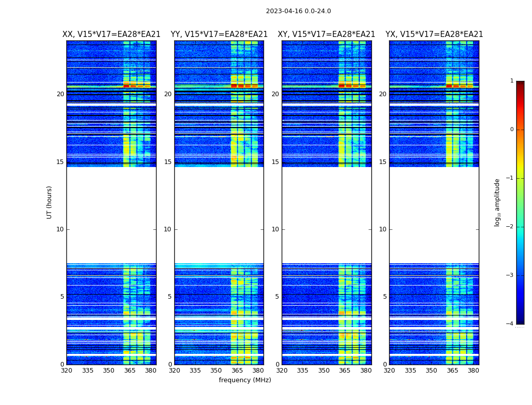Click the white data gap in YX panel
This screenshot has height=405, width=532.
tap(434, 215)
